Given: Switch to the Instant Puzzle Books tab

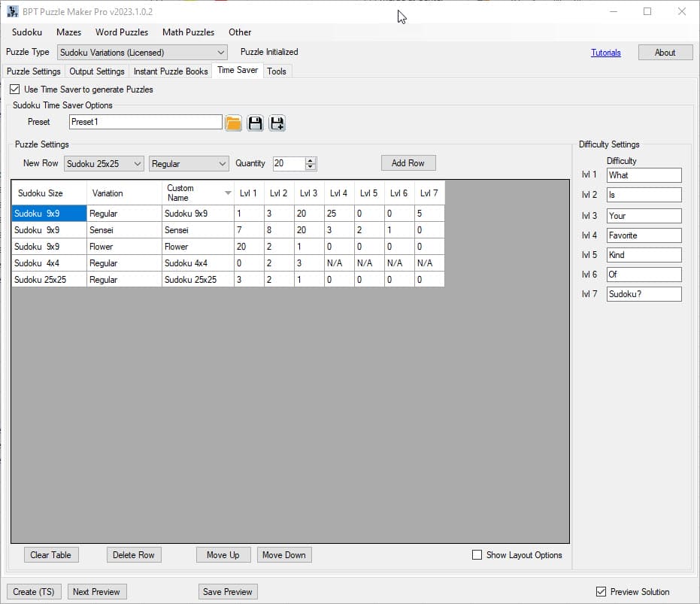Looking at the screenshot, I should pyautogui.click(x=171, y=71).
